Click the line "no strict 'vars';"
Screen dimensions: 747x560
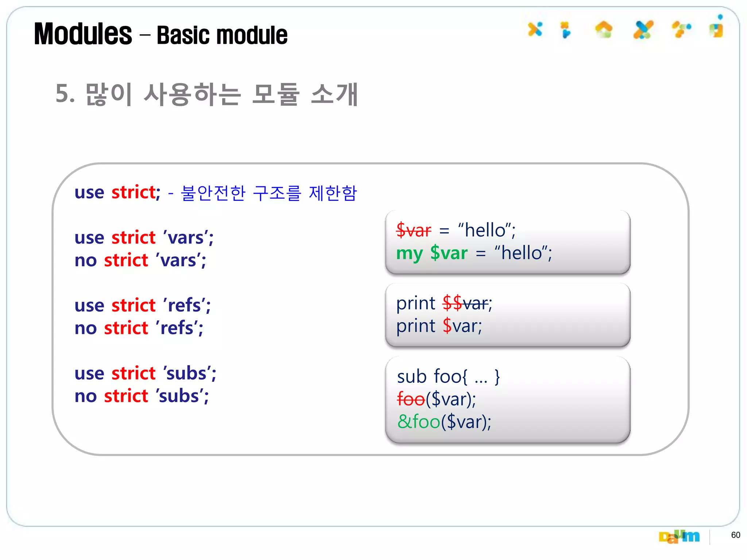pyautogui.click(x=140, y=260)
